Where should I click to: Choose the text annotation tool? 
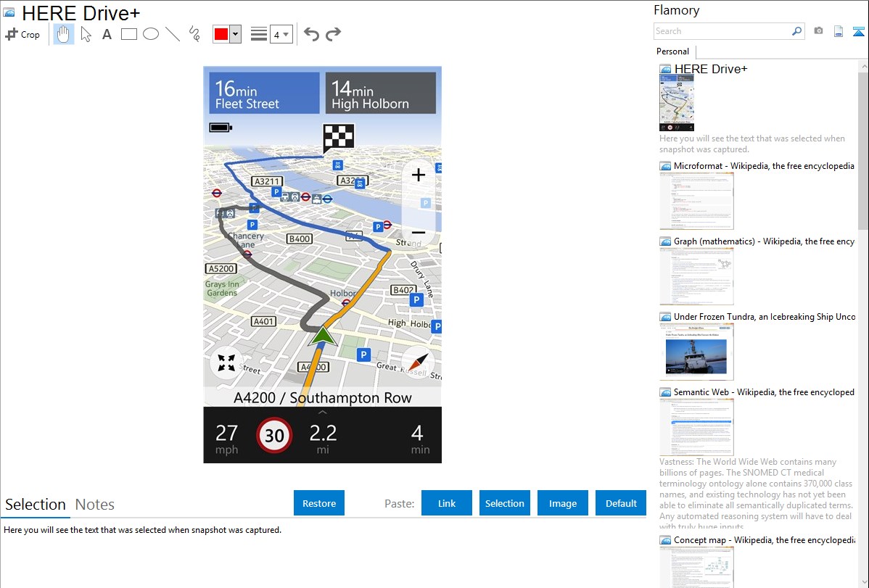point(107,34)
